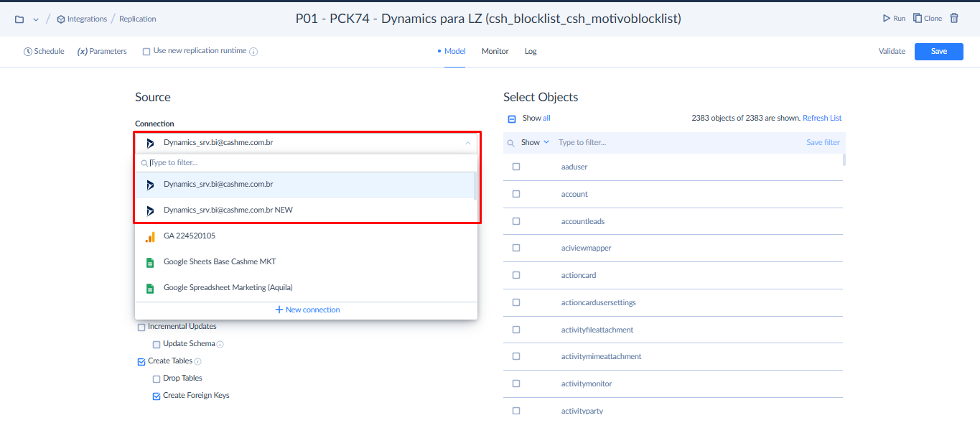The height and width of the screenshot is (423, 980).
Task: Open the Log tab
Action: [531, 52]
